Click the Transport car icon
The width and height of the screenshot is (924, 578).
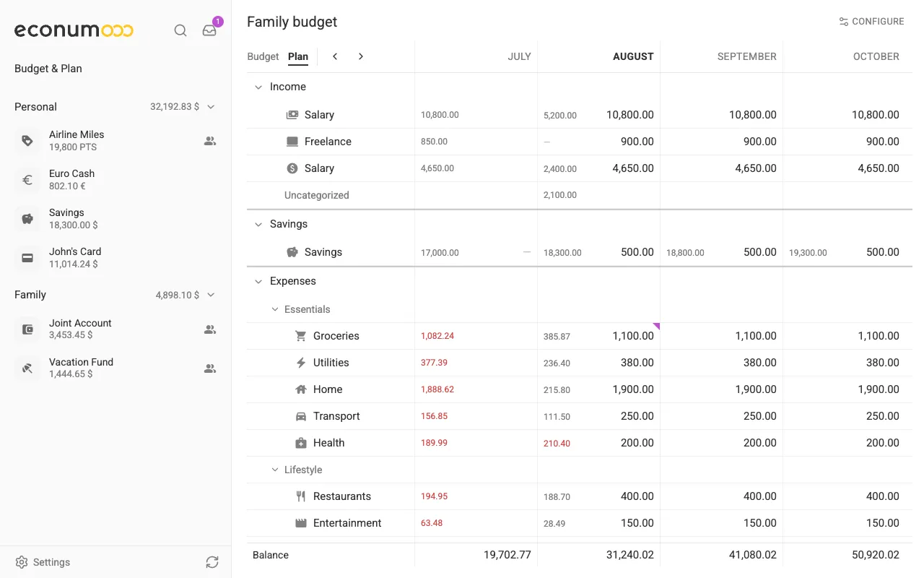(301, 416)
